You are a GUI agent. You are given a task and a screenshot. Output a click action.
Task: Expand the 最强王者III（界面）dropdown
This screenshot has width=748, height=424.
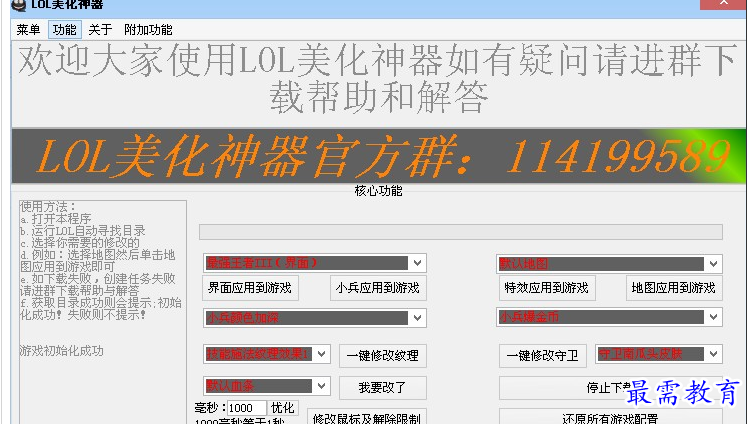tap(417, 263)
